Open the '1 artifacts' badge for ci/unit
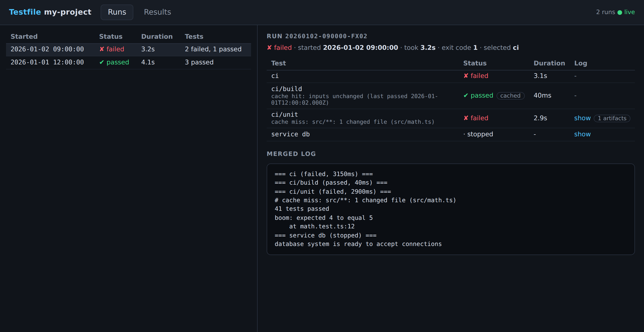Image resolution: width=644 pixels, height=332 pixels. point(612,118)
